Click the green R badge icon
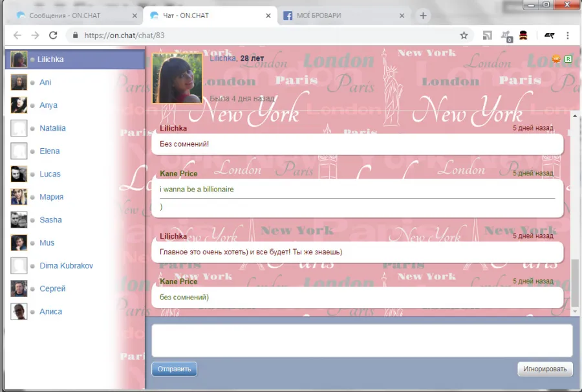 pos(568,59)
